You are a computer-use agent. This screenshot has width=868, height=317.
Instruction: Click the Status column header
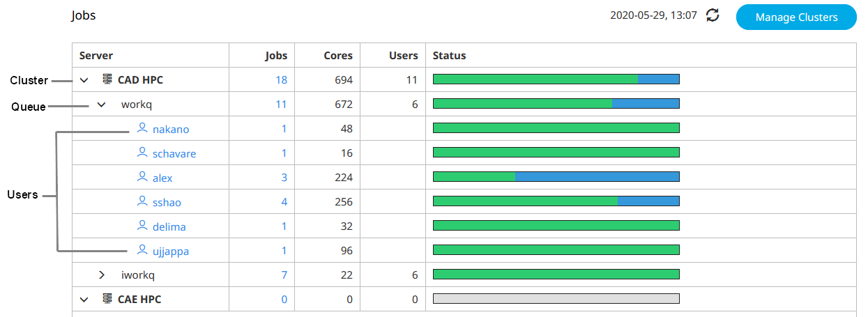(x=449, y=56)
